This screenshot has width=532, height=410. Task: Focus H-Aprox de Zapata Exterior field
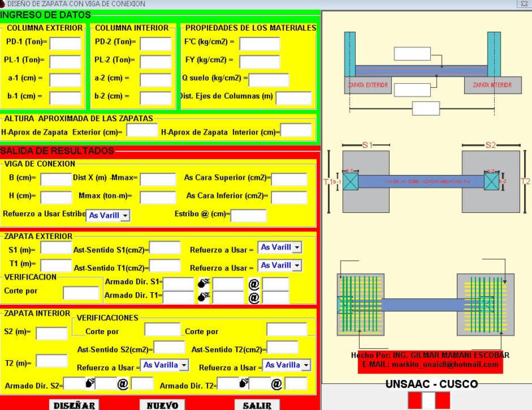[x=142, y=130]
